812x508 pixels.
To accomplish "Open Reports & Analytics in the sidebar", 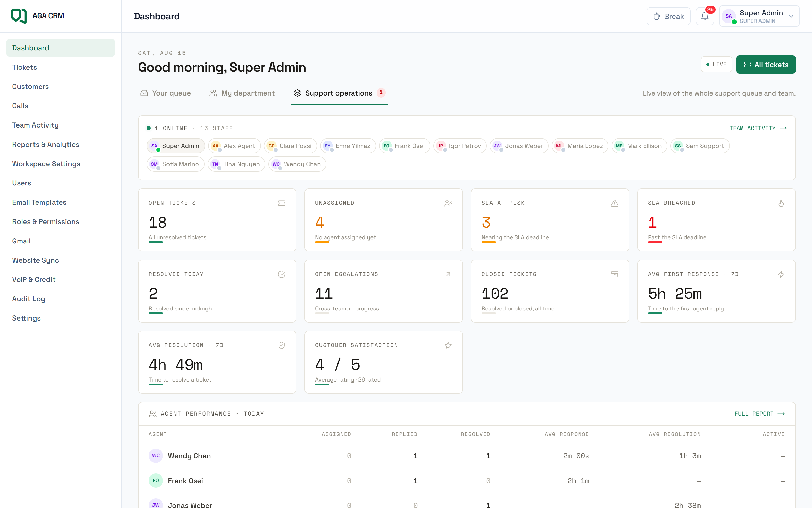I will [x=60, y=145].
